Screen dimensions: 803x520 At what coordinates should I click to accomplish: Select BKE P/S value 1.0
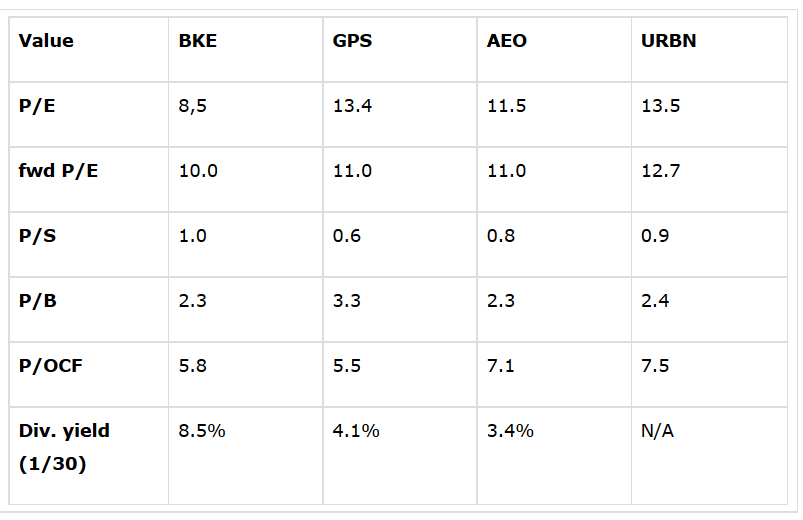point(192,236)
